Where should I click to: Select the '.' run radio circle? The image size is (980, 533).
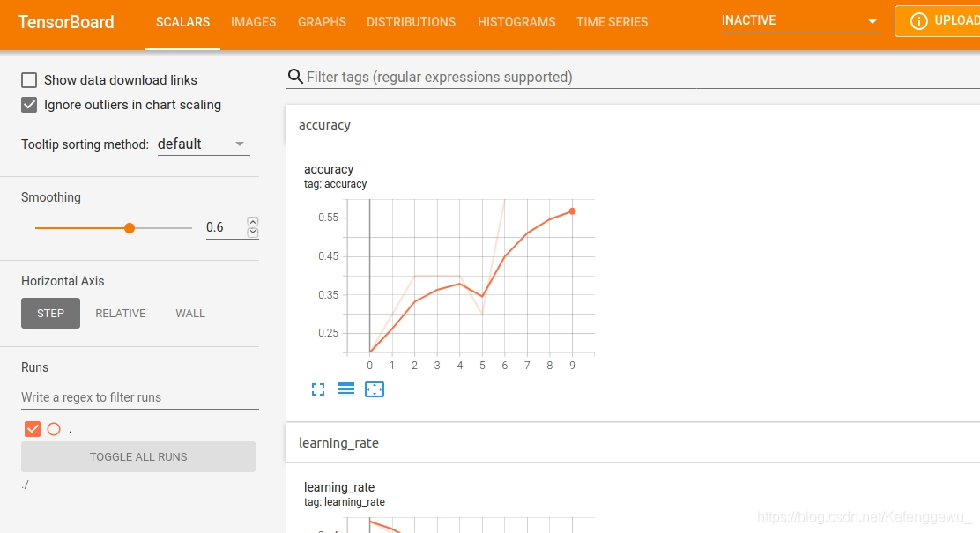pos(54,429)
